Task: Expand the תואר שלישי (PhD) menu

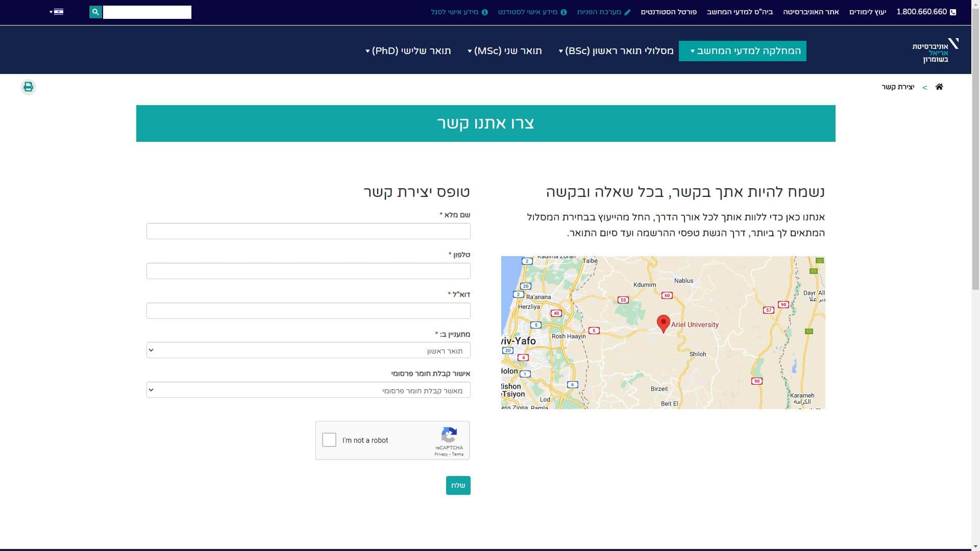Action: 408,51
